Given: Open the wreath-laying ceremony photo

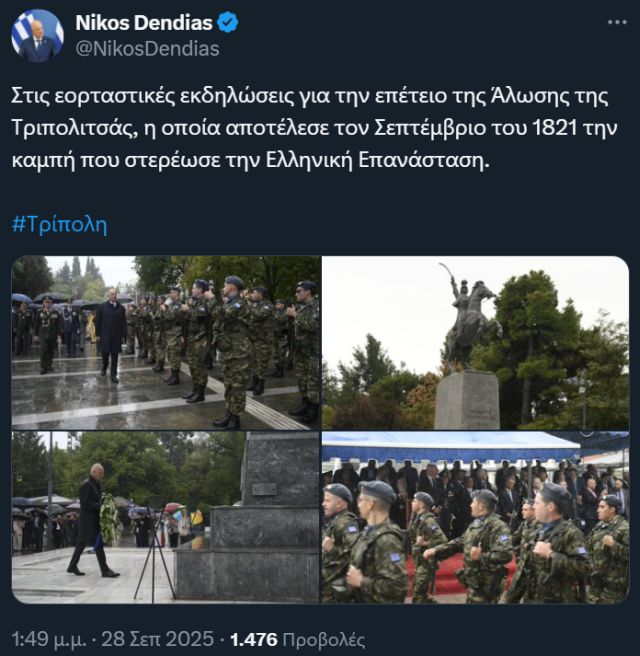Looking at the screenshot, I should (x=166, y=518).
